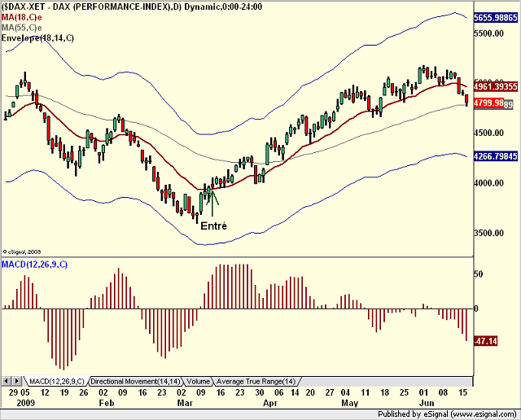Click the eSignal, 2009 copyright mark
The height and width of the screenshot is (420, 521).
22,252
